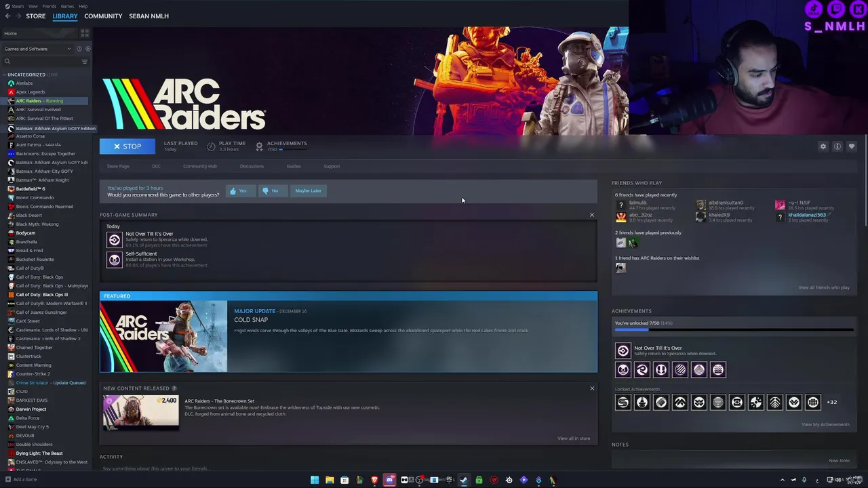This screenshot has width=868, height=488.
Task: Click View all in store link
Action: point(574,439)
